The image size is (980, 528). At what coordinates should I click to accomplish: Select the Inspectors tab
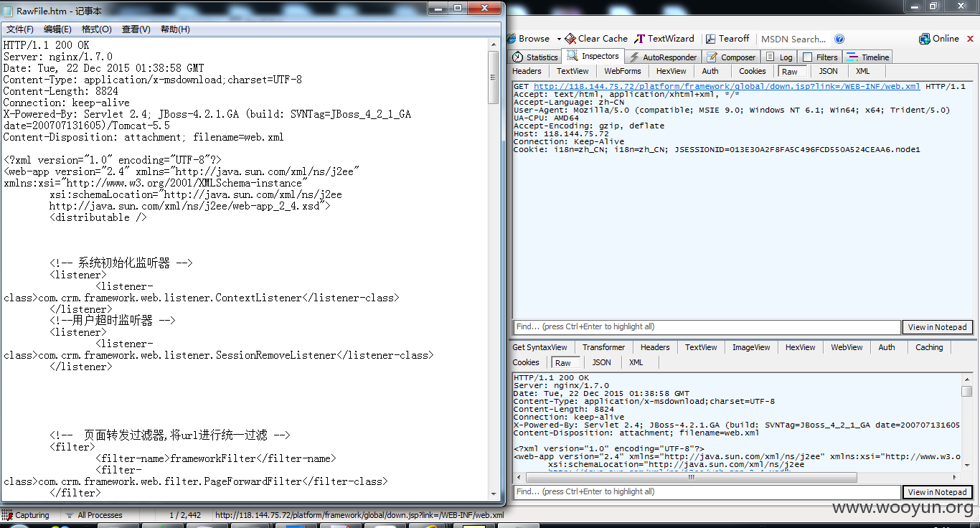[593, 56]
